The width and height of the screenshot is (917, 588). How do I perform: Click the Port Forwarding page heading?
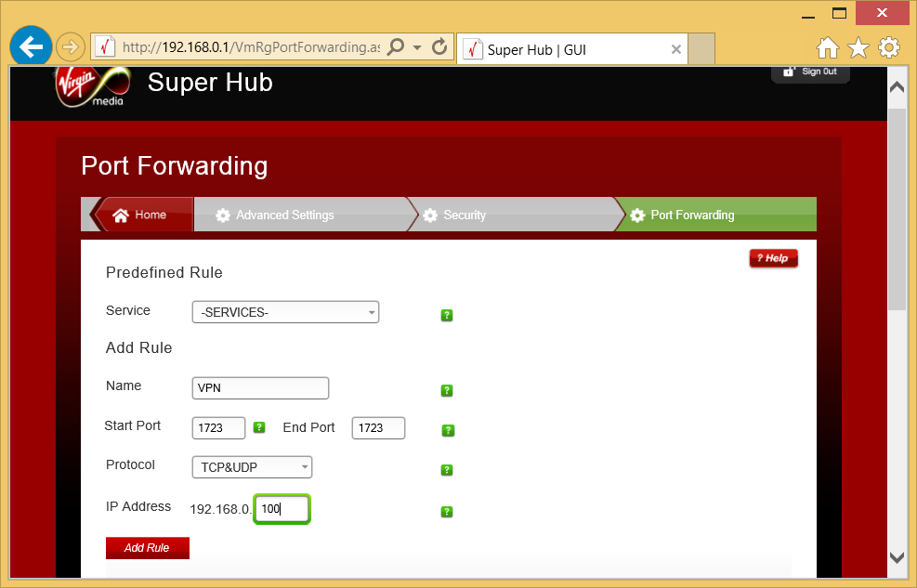(x=175, y=166)
